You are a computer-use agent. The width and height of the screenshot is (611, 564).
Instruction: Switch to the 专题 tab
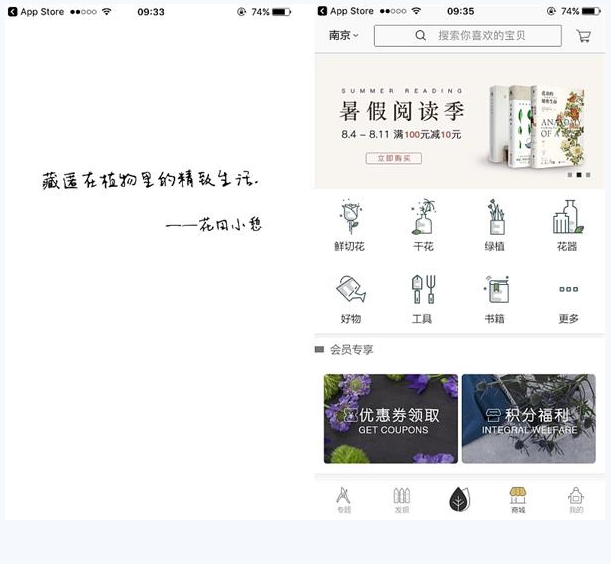tap(344, 500)
